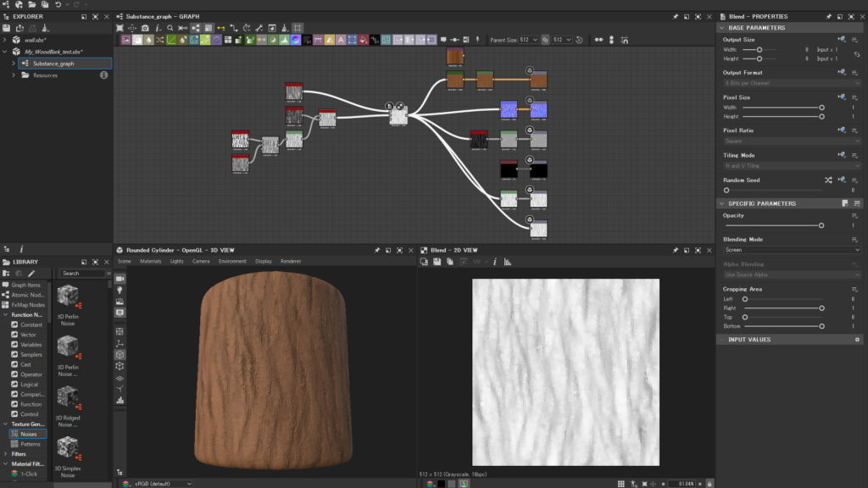The height and width of the screenshot is (488, 868).
Task: Expand the Resources folder in Explorer
Action: tap(14, 75)
